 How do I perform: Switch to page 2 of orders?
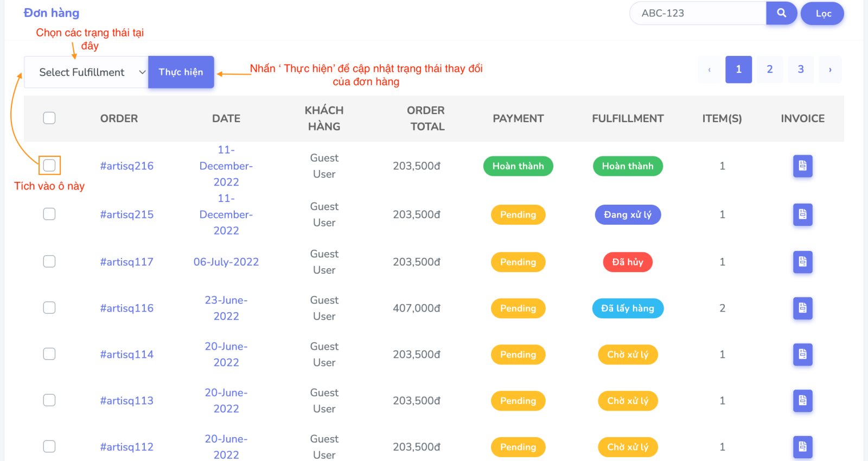click(769, 70)
